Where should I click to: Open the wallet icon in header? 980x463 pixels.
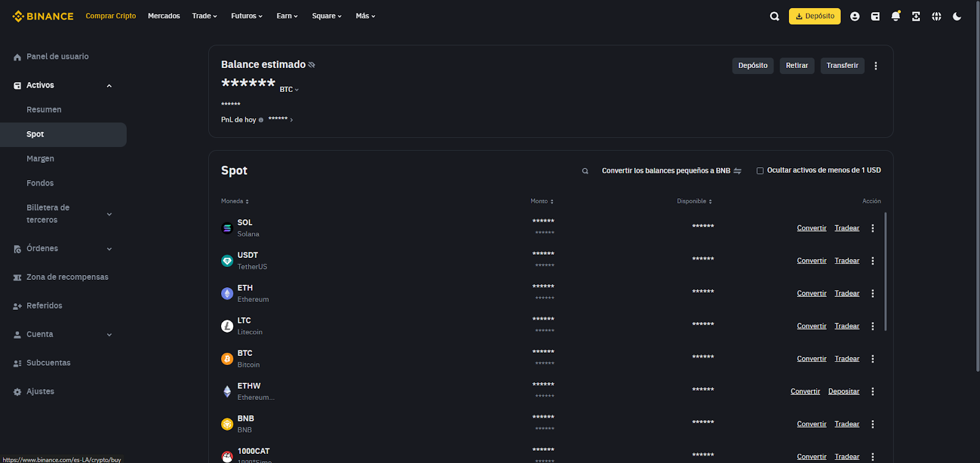875,17
